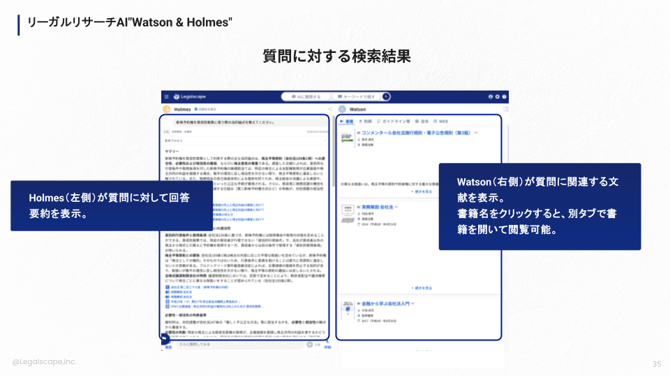This screenshot has height=376, width=670.
Task: Expand the arrow next to 実務解説 会社法
Action: tap(397, 207)
